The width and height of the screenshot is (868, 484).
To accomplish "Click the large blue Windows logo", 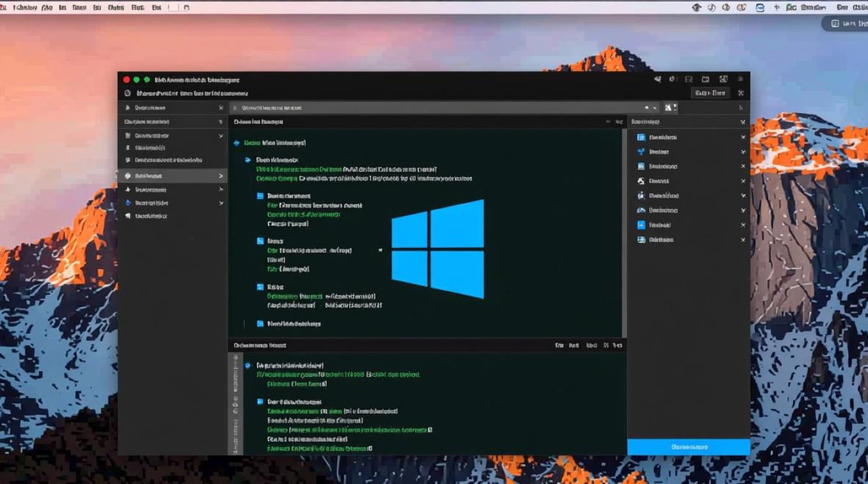I will pos(439,248).
